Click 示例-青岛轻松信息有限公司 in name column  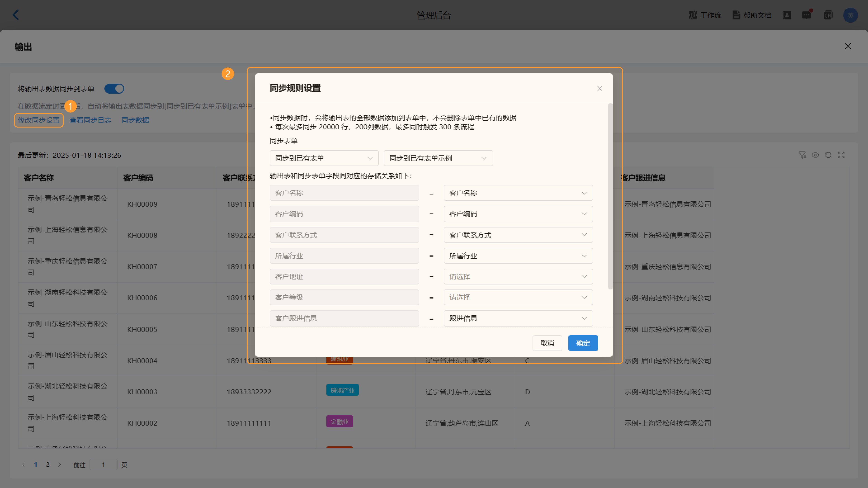(x=67, y=204)
